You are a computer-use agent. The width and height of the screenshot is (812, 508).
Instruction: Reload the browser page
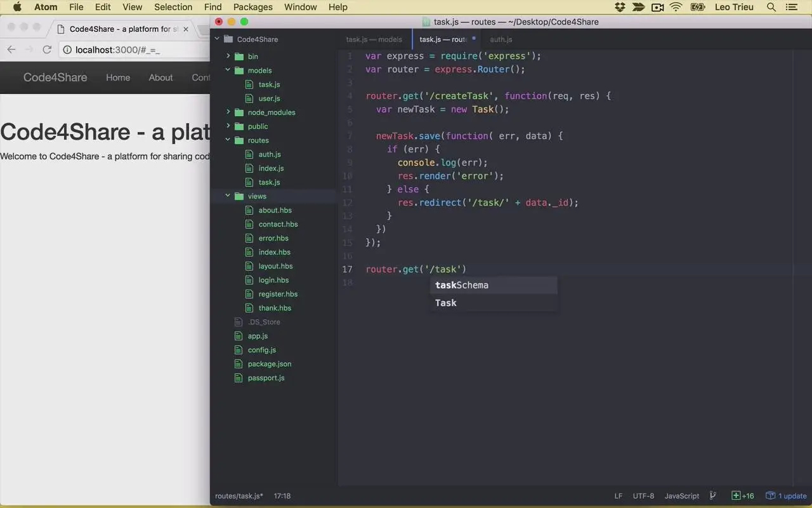point(47,50)
